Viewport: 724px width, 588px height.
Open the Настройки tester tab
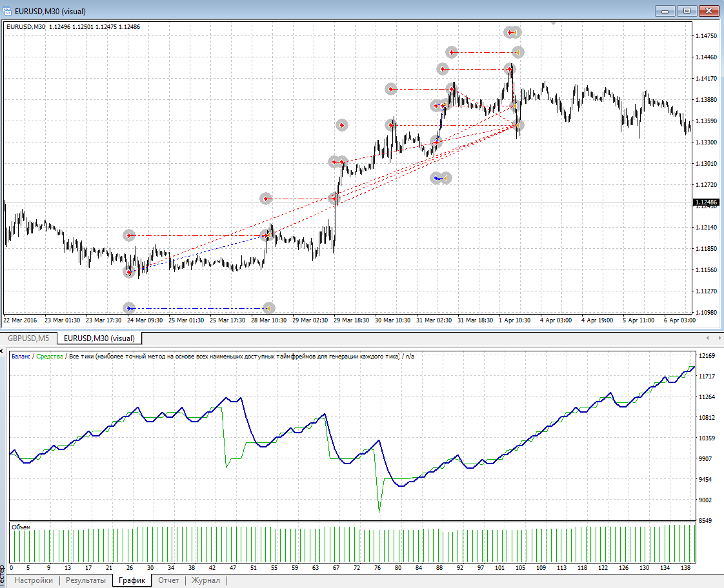[x=34, y=580]
